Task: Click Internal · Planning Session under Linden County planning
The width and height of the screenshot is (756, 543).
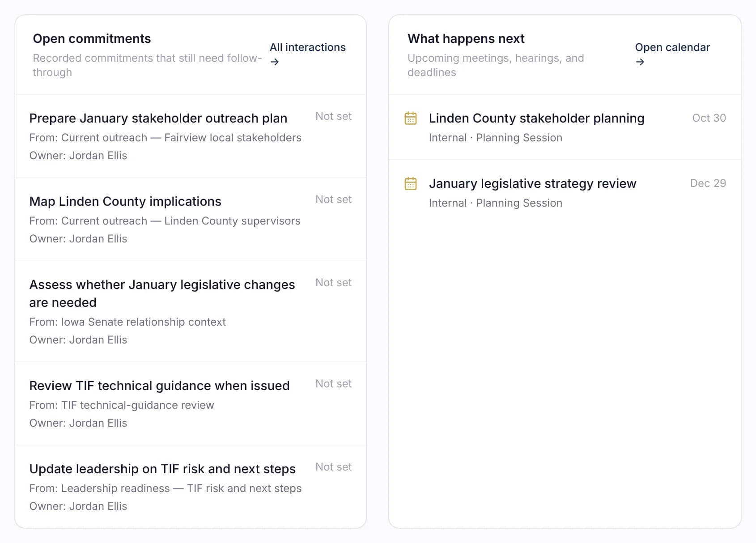Action: click(495, 138)
